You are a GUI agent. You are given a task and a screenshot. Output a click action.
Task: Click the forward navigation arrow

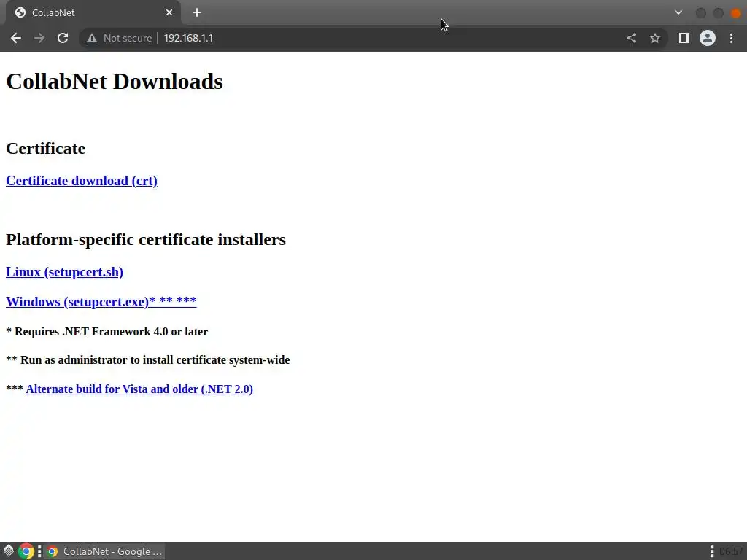tap(39, 38)
